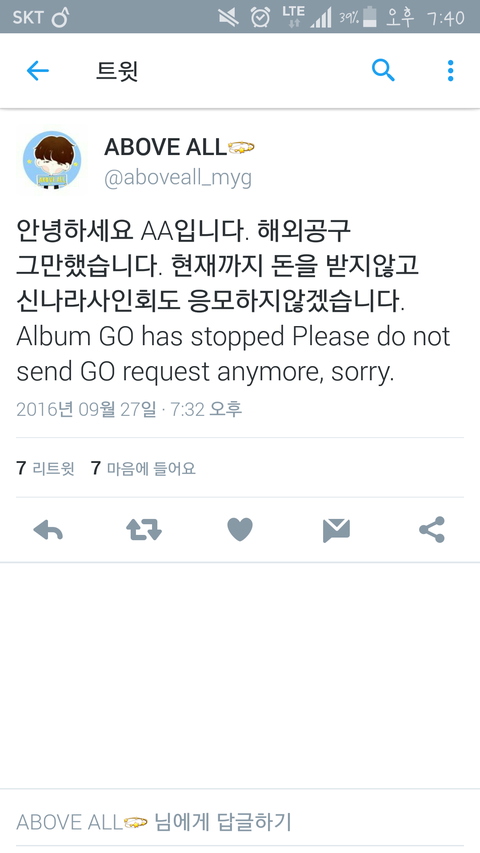This screenshot has height=853, width=480.
Task: View the 7 리트윗 list
Action: pos(45,468)
